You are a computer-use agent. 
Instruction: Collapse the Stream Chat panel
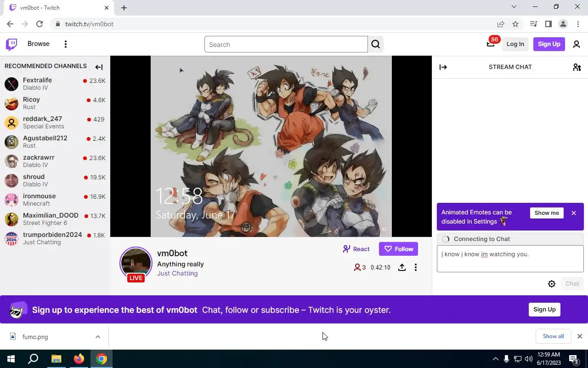(x=443, y=67)
